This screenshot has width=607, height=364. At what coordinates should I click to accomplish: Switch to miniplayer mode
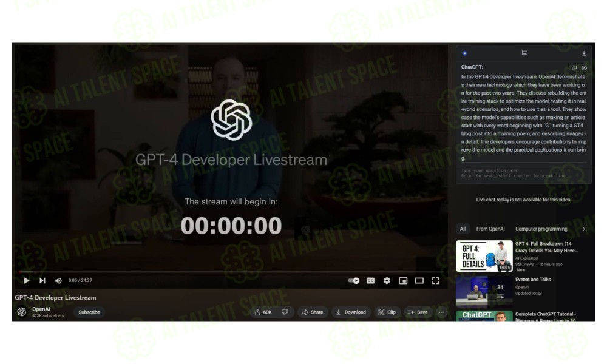coord(403,280)
